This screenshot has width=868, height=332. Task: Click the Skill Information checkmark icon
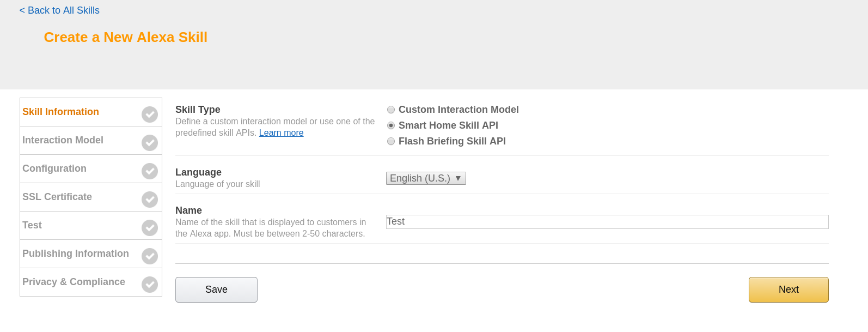(150, 114)
